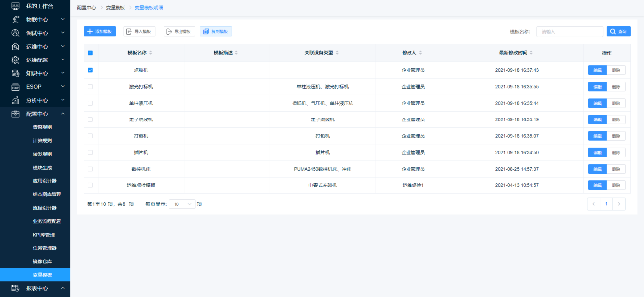644x297 pixels.
Task: Click the 运维中心 house icon
Action: tap(15, 46)
